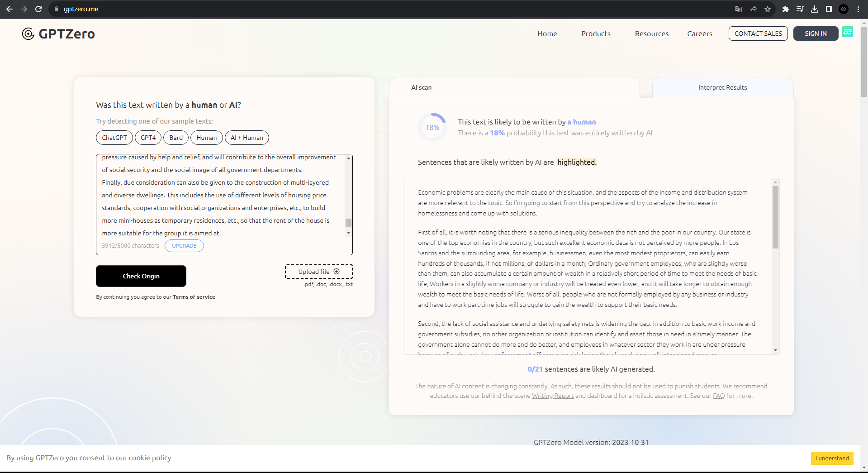Click the GPTZero logo
Viewport: 868px width, 473px height.
point(58,34)
